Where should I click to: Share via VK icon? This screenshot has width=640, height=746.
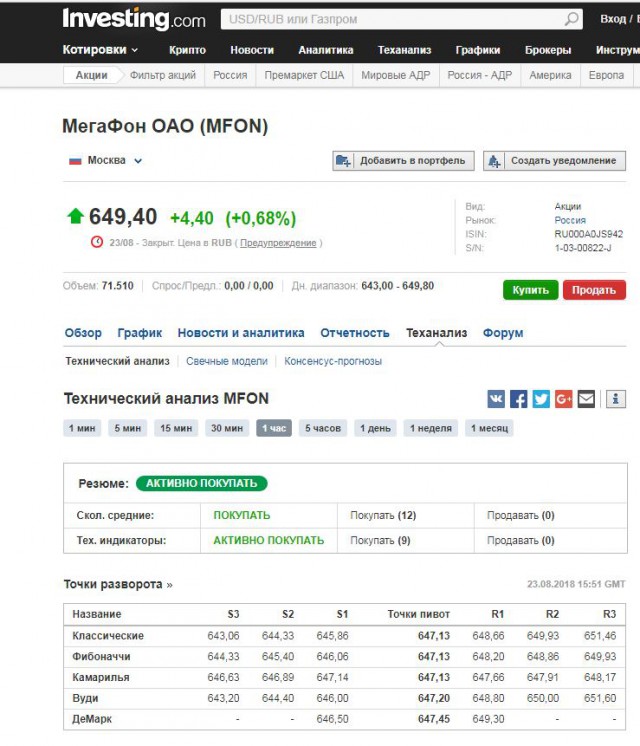[496, 399]
